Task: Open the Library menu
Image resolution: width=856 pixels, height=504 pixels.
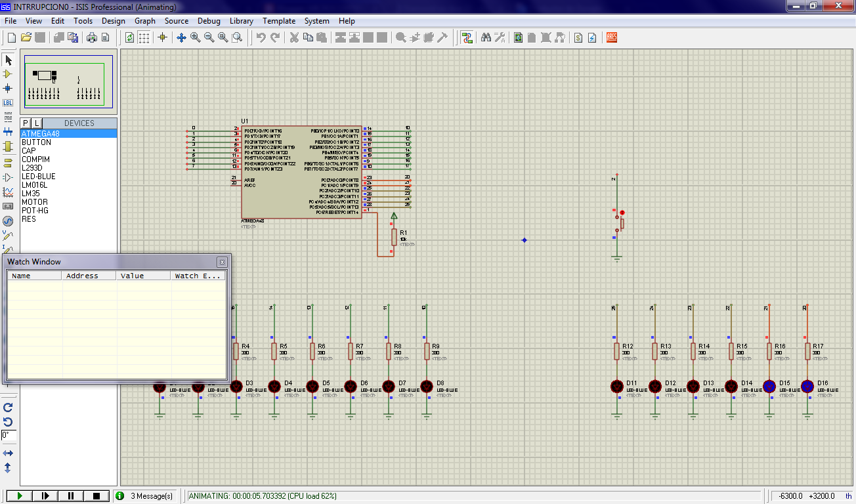Action: (241, 20)
